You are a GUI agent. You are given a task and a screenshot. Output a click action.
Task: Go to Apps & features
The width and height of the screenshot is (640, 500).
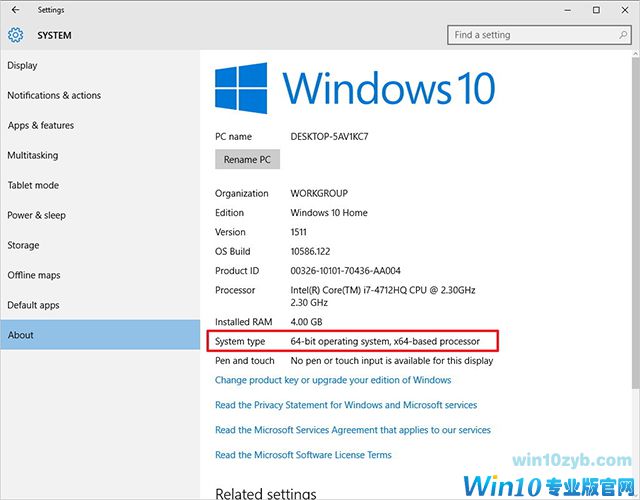coord(100,125)
